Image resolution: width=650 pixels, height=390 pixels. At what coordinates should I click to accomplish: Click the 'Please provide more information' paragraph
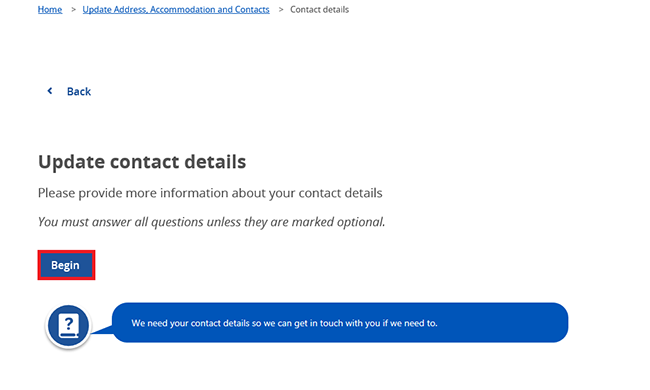[x=210, y=193]
